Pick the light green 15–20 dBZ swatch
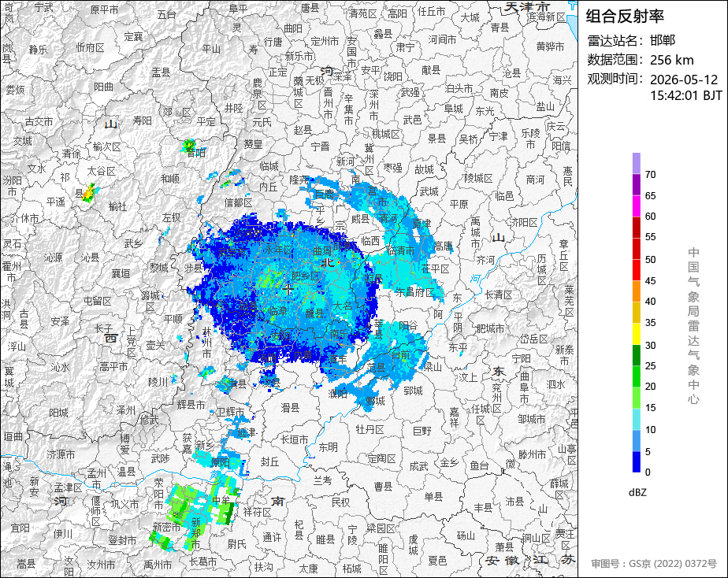The image size is (728, 578). pos(636,398)
